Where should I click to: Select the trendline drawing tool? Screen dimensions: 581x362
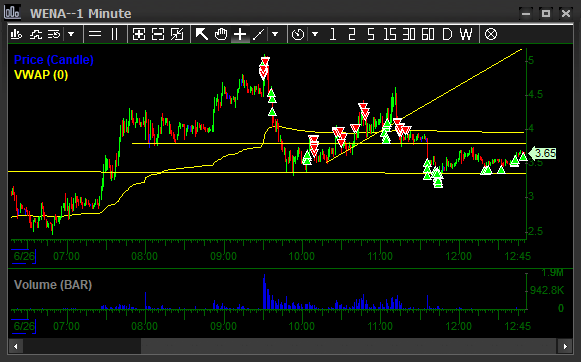[x=259, y=34]
